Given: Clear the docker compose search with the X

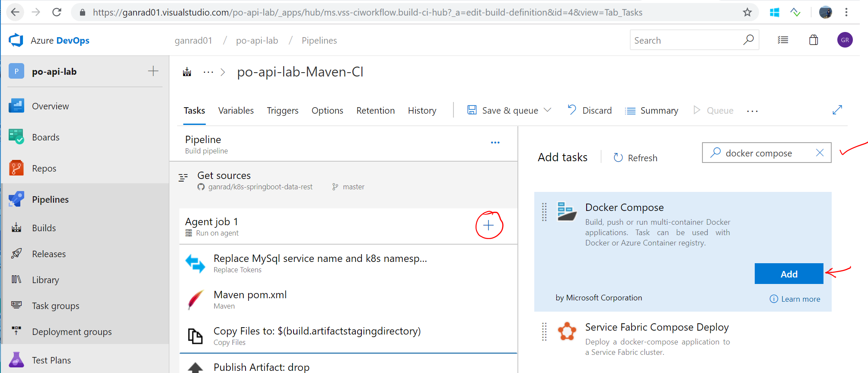Looking at the screenshot, I should (x=820, y=153).
